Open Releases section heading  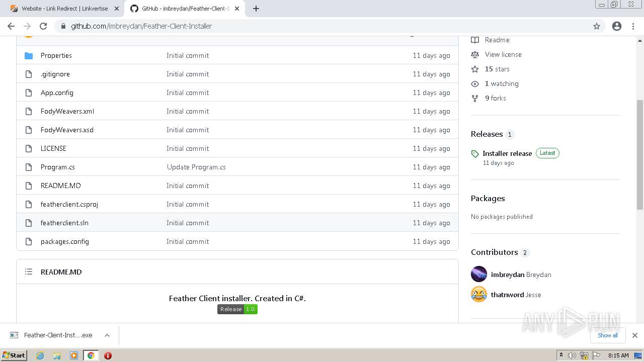pyautogui.click(x=487, y=134)
